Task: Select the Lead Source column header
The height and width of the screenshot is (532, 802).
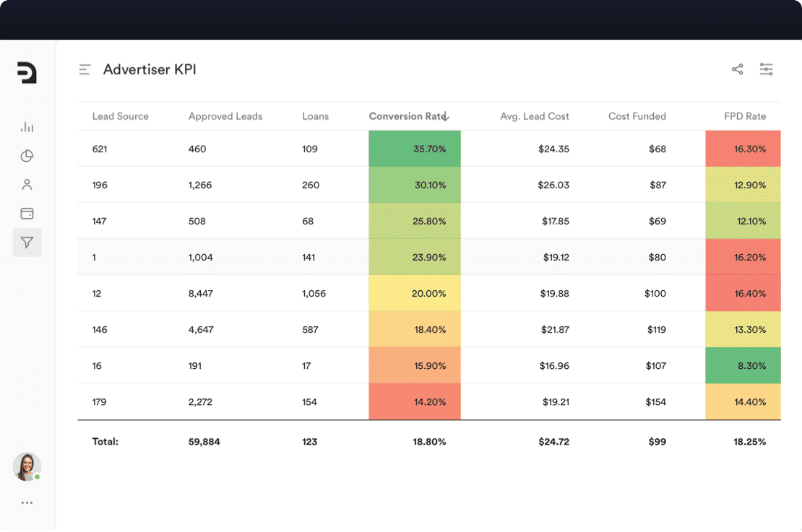Action: (x=119, y=115)
